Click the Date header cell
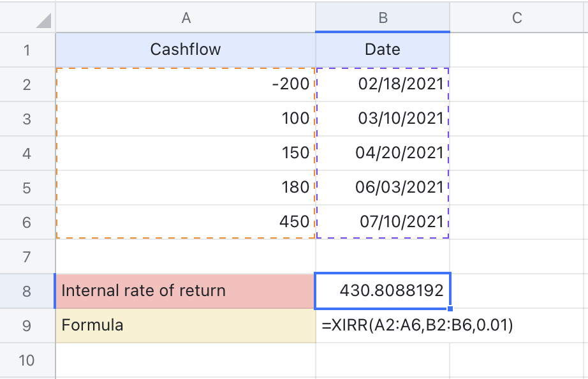Image resolution: width=588 pixels, height=379 pixels. point(383,49)
